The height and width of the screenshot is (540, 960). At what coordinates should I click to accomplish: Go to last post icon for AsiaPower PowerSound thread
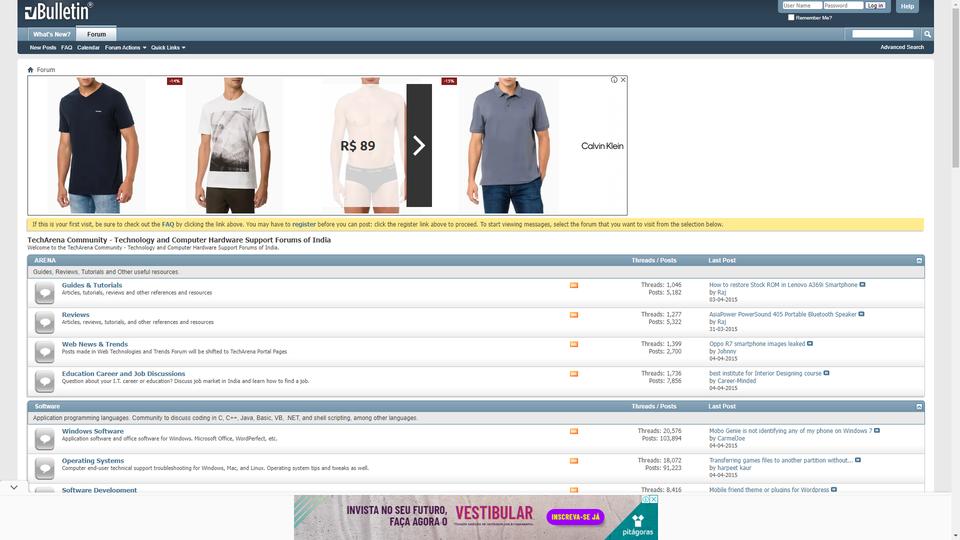click(x=861, y=314)
